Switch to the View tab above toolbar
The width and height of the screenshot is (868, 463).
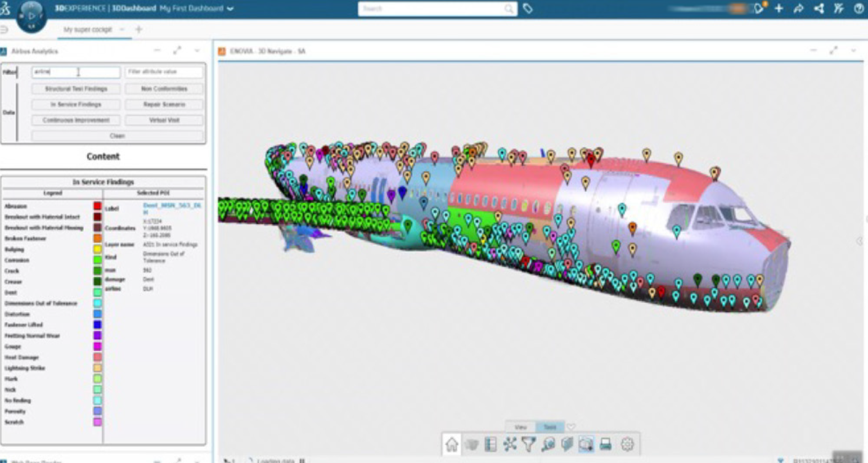click(520, 427)
